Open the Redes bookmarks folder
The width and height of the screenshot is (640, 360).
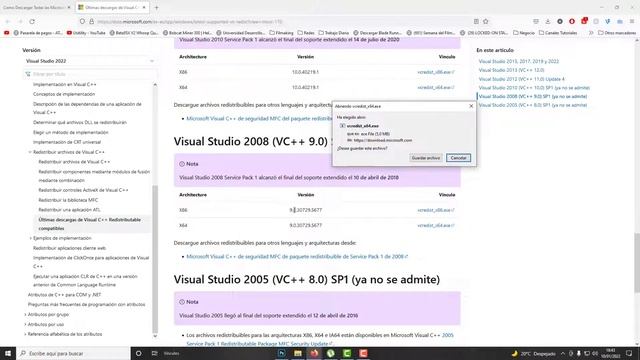coord(306,33)
